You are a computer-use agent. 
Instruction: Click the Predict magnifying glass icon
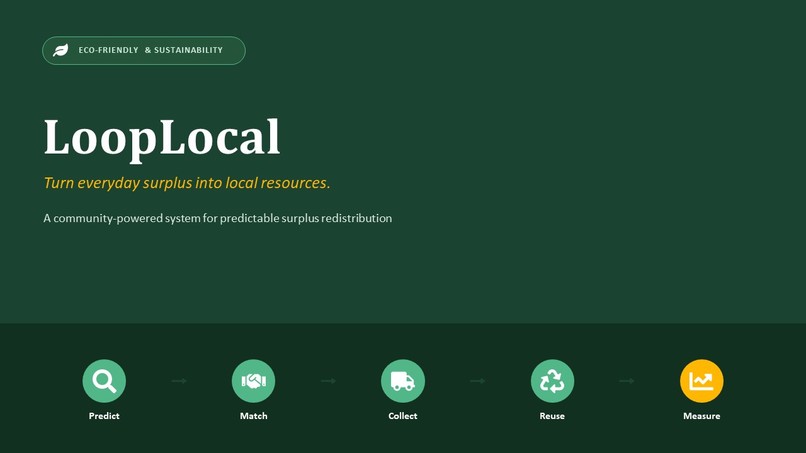click(x=104, y=381)
